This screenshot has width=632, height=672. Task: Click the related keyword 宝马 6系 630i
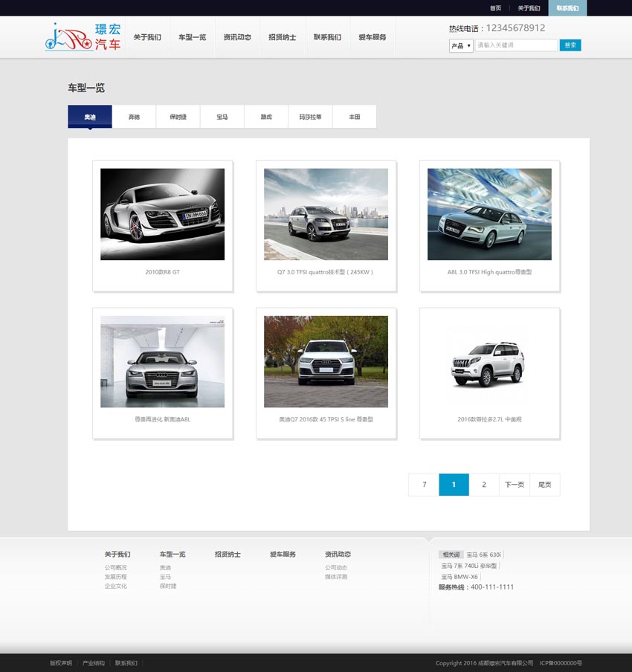coord(483,555)
